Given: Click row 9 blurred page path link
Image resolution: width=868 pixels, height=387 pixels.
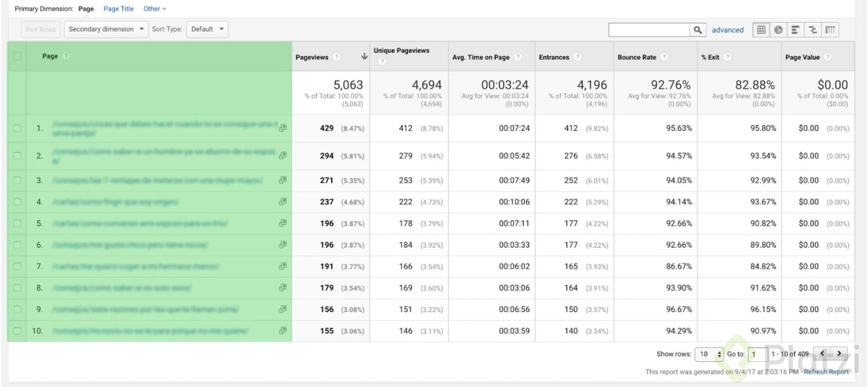Looking at the screenshot, I should [x=146, y=309].
